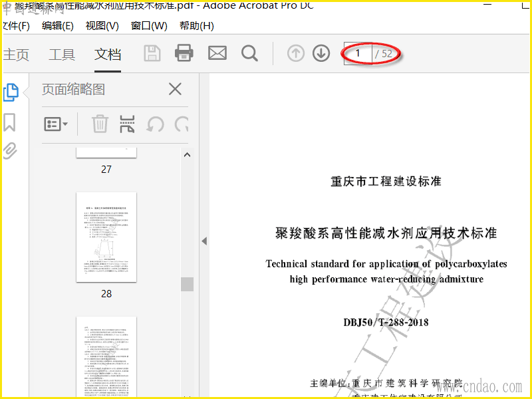Close the 页面缩略图 panel
Screen dimensions: 532x399
pyautogui.click(x=175, y=89)
